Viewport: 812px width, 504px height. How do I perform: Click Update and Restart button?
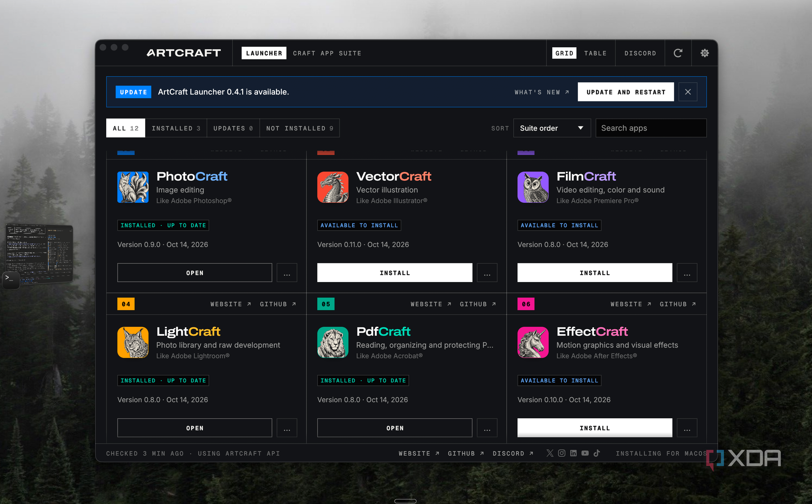tap(626, 92)
